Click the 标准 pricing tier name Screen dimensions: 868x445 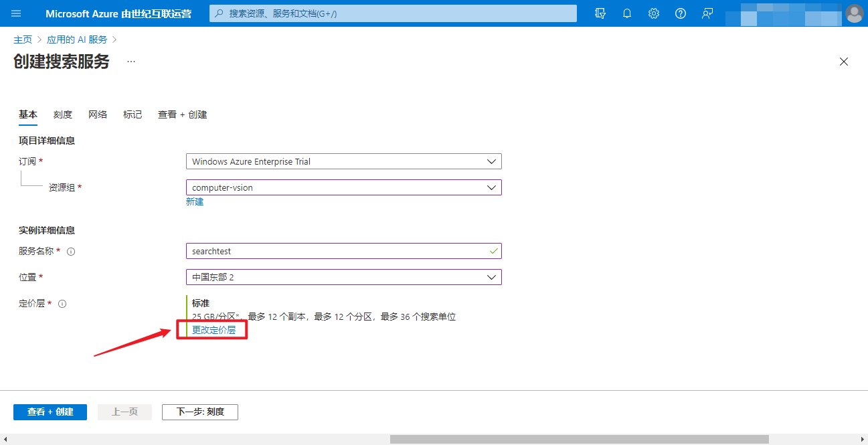201,303
